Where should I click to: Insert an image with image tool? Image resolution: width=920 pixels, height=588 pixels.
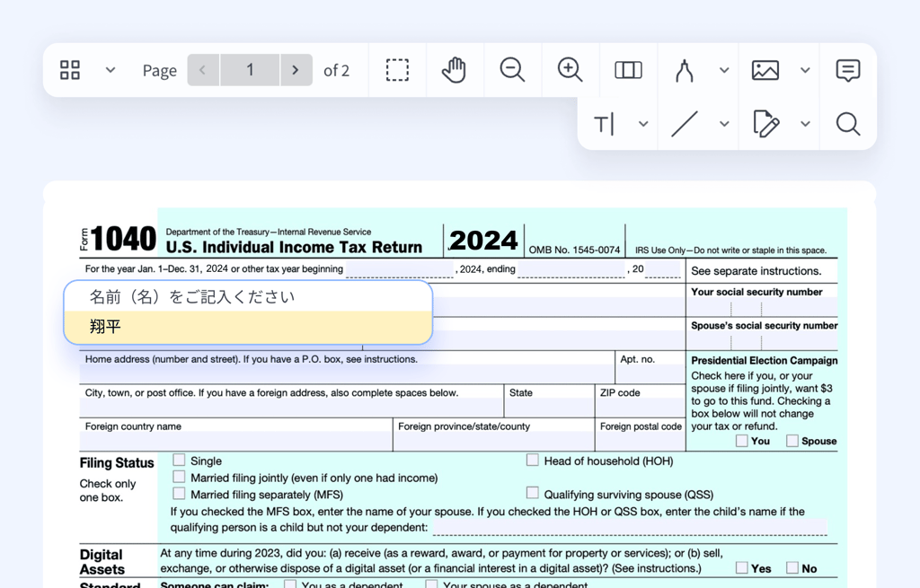(765, 70)
